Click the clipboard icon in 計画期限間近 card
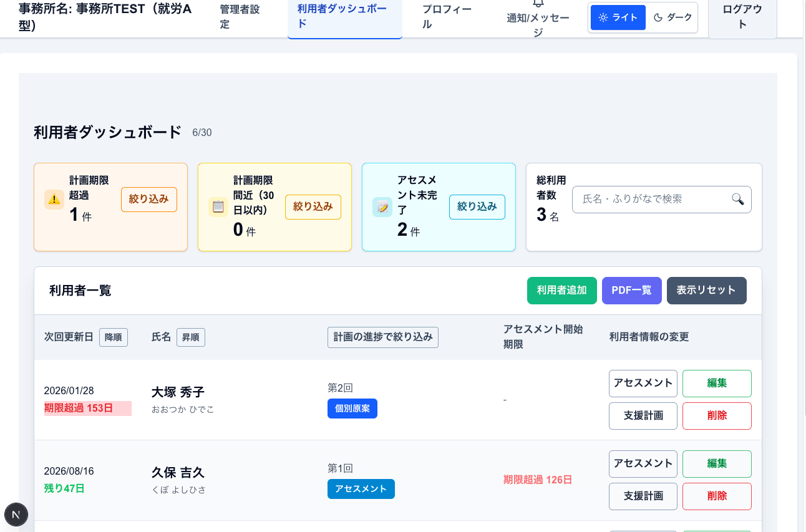The image size is (806, 532). coord(218,206)
